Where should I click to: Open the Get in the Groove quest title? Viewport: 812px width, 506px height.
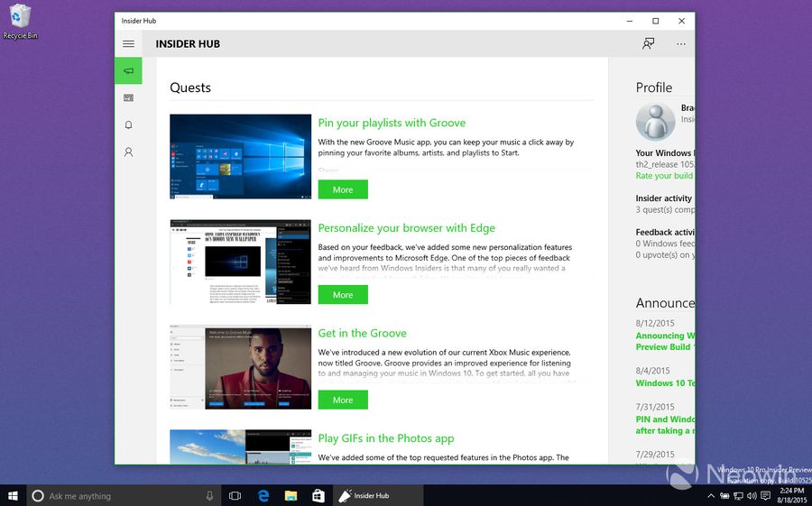coord(362,333)
